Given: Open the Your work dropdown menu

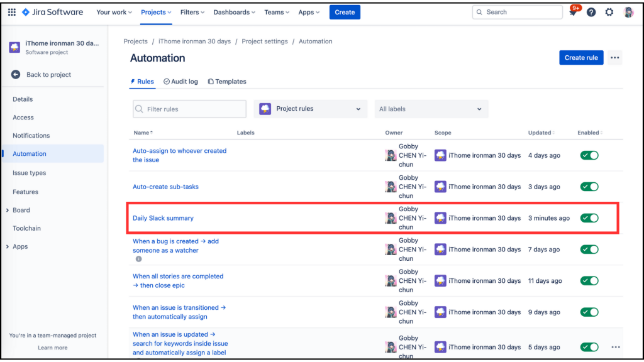Looking at the screenshot, I should [x=114, y=13].
